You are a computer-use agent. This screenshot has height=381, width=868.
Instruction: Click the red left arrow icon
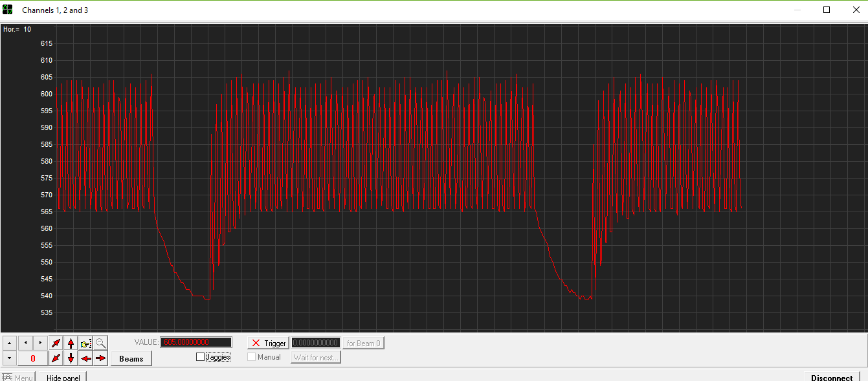pos(86,358)
